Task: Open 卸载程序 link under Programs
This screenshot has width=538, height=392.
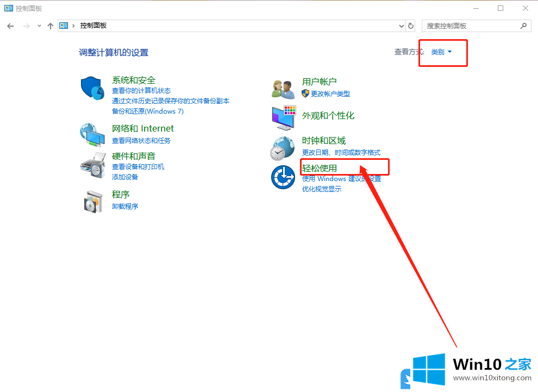Action: coord(125,207)
